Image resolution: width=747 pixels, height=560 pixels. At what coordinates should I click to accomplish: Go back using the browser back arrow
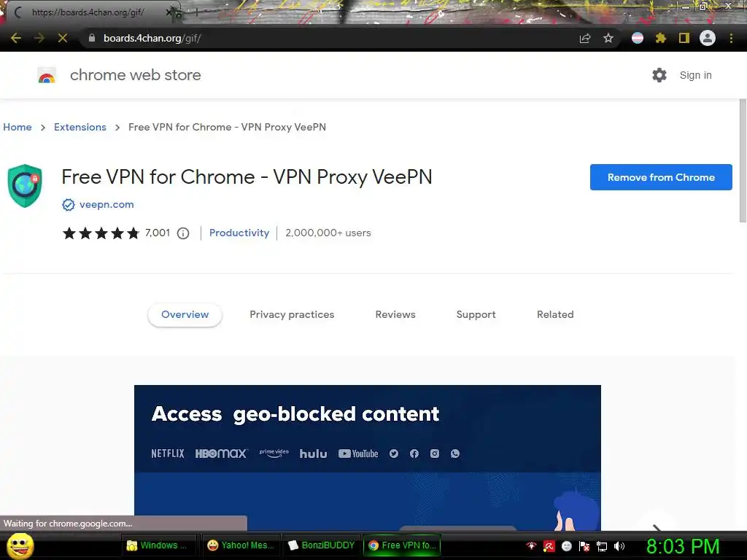click(x=16, y=38)
